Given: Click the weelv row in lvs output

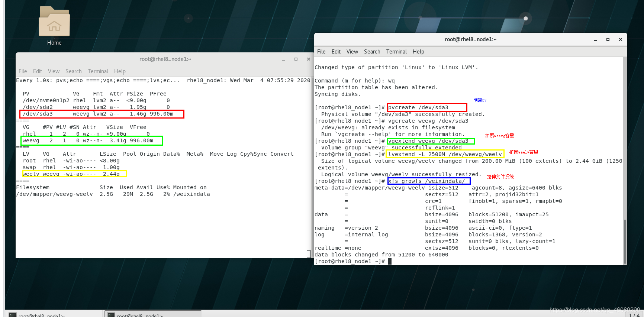Looking at the screenshot, I should (71, 174).
